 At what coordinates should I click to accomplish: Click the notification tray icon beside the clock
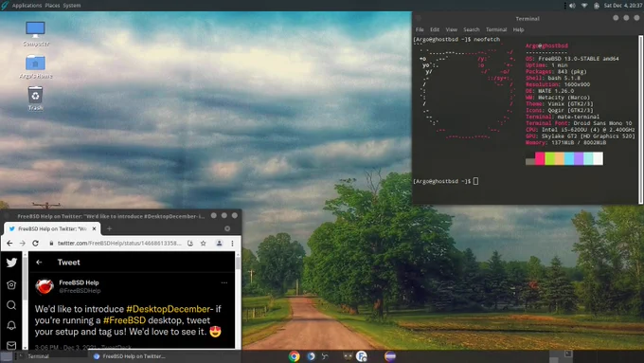click(597, 6)
